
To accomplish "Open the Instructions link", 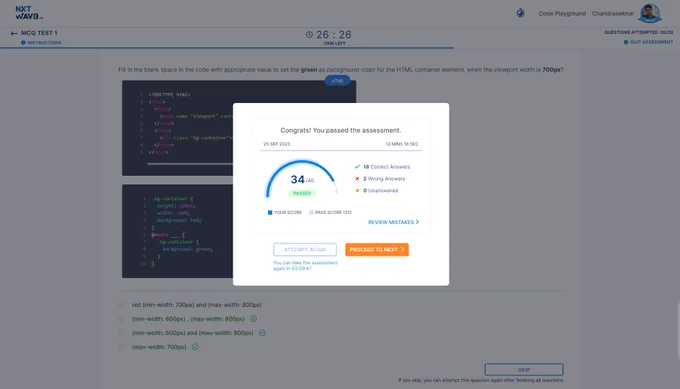I will click(x=44, y=42).
